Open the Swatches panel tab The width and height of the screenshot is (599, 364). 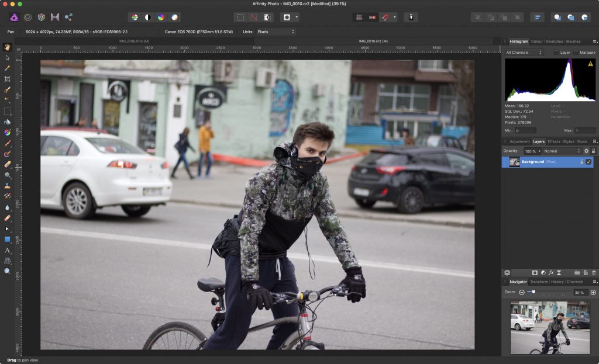coord(555,41)
